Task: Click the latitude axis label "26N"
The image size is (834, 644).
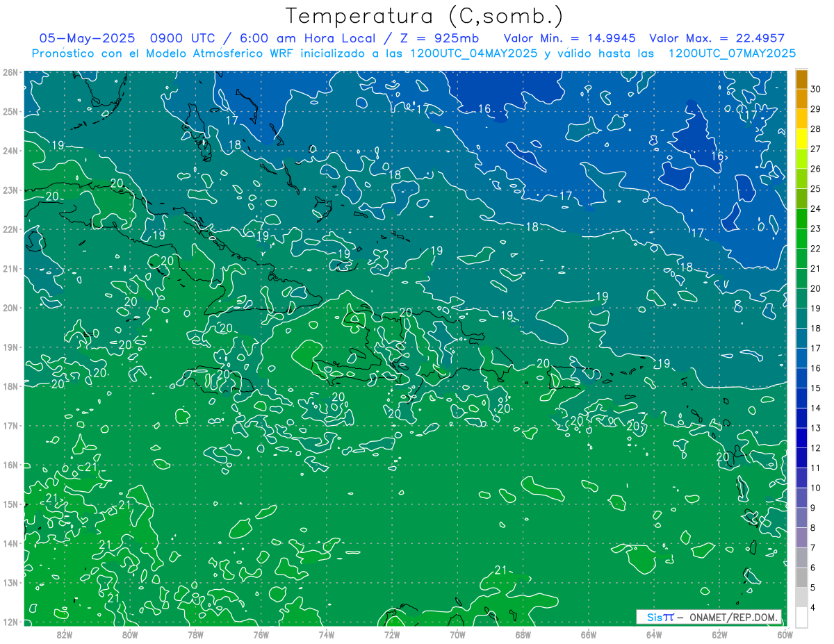Action: 10,72
